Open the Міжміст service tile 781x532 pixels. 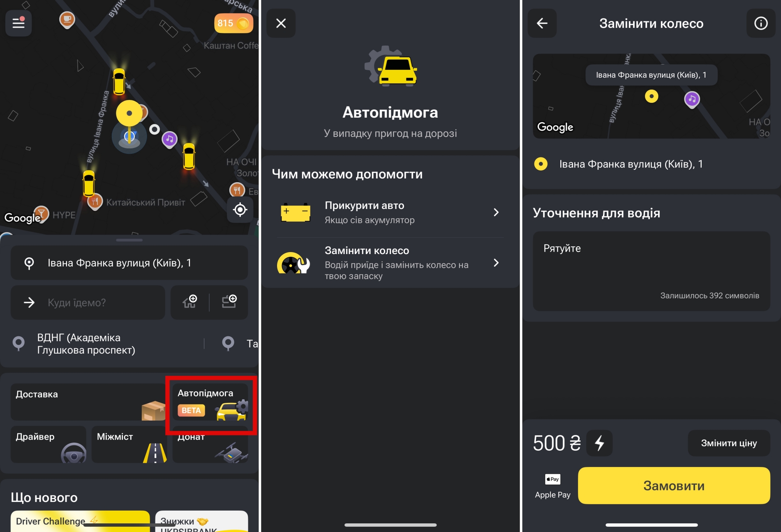pos(129,444)
